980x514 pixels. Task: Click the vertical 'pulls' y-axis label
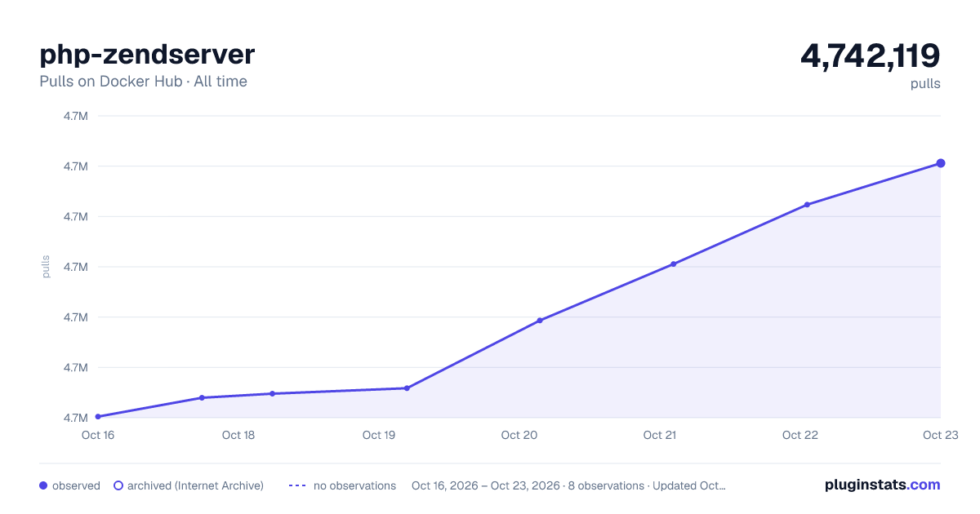pyautogui.click(x=46, y=267)
